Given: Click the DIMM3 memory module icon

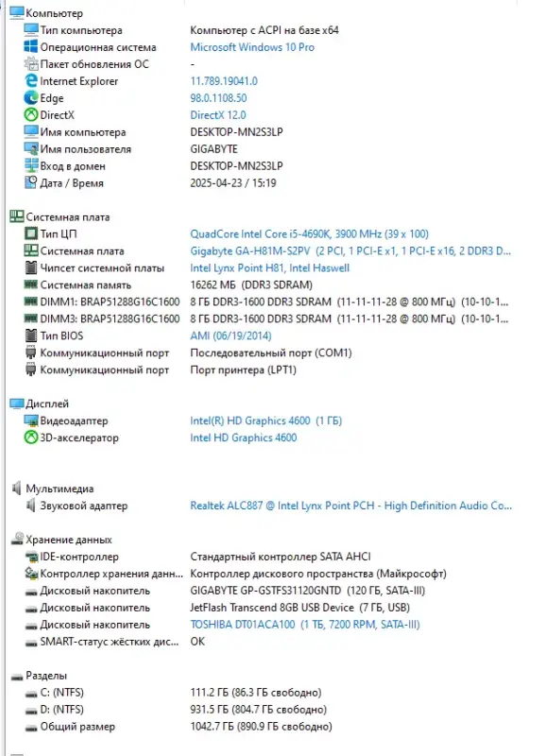Looking at the screenshot, I should 31,318.
